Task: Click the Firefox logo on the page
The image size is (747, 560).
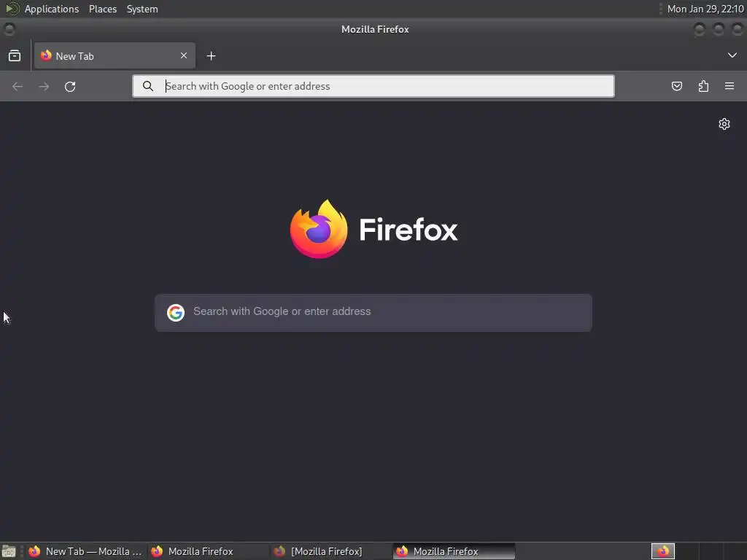Action: [373, 229]
